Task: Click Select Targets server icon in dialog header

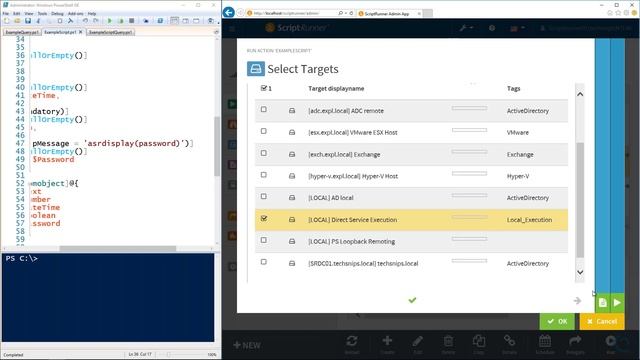Action: tap(256, 69)
